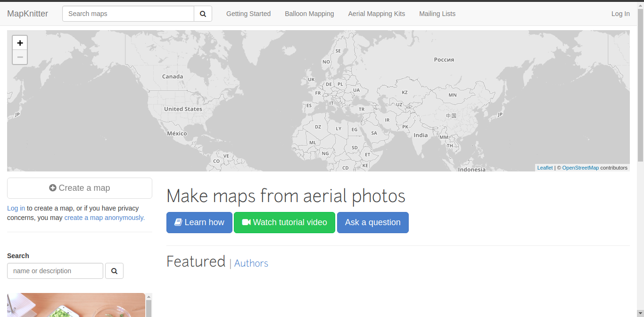Image resolution: width=644 pixels, height=317 pixels.
Task: Click the Ask a question button
Action: point(373,222)
